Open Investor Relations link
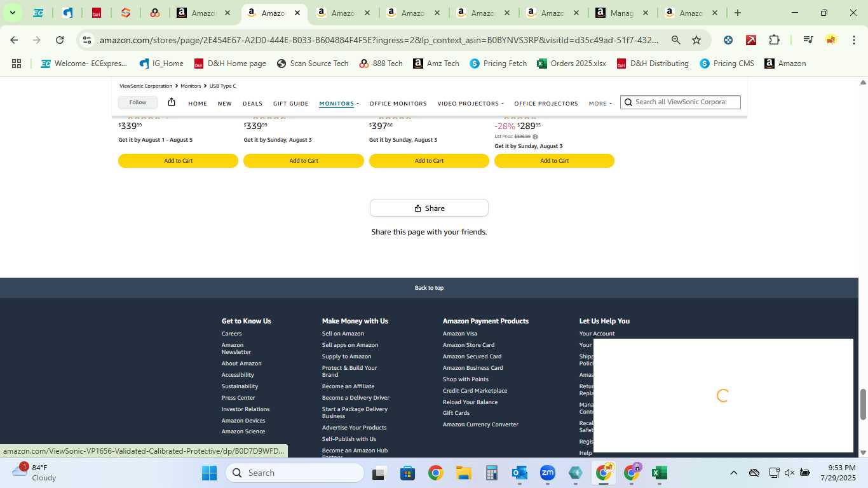The image size is (868, 488). 245,409
